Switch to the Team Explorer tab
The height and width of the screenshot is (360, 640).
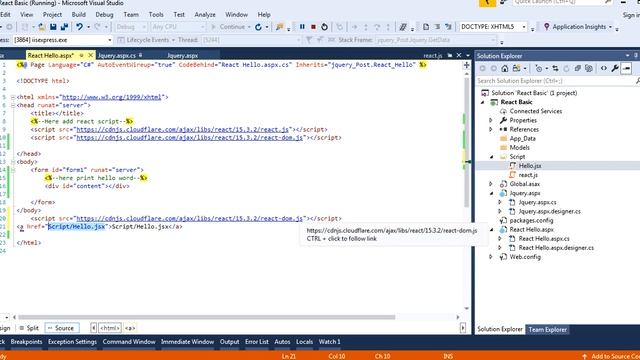pyautogui.click(x=547, y=329)
